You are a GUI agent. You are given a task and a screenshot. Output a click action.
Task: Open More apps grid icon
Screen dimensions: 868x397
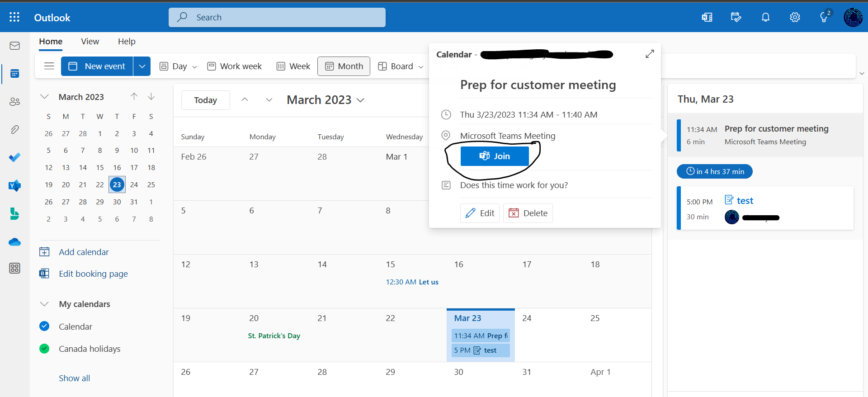pos(14,268)
